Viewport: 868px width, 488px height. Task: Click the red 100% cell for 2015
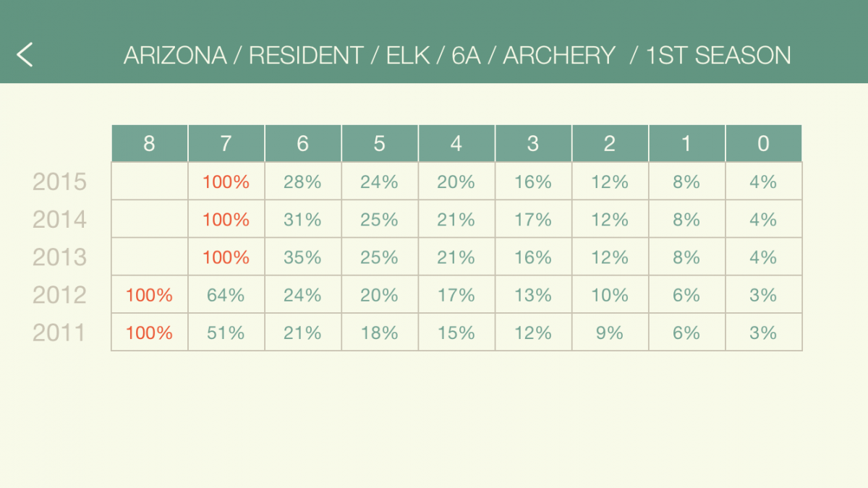point(226,181)
